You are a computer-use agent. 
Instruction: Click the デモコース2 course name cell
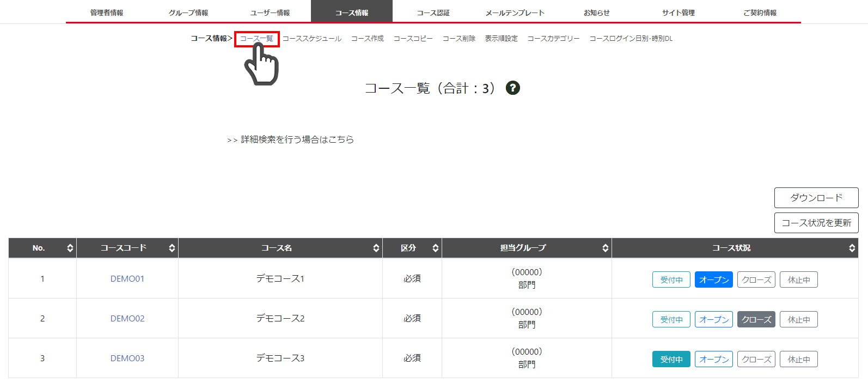coord(280,318)
